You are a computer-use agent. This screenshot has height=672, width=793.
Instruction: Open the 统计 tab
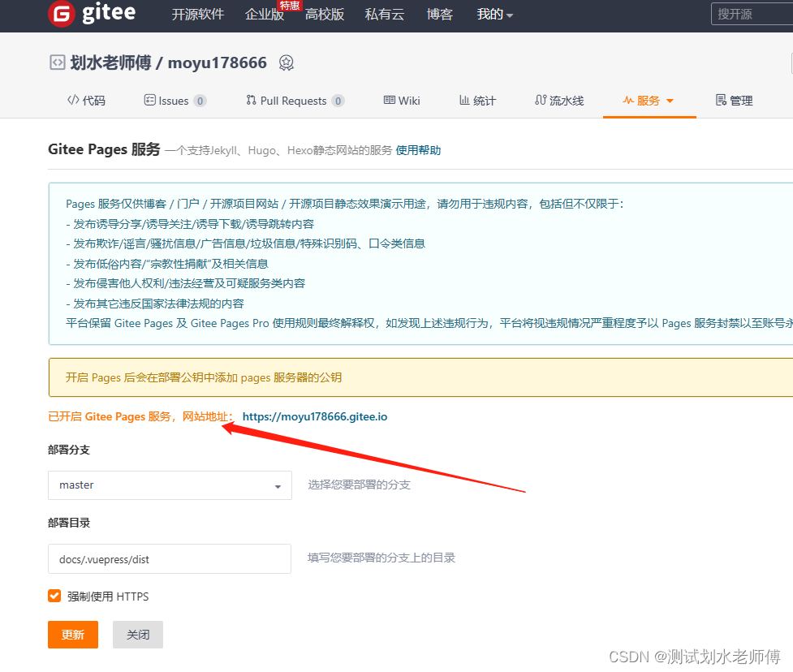(477, 101)
